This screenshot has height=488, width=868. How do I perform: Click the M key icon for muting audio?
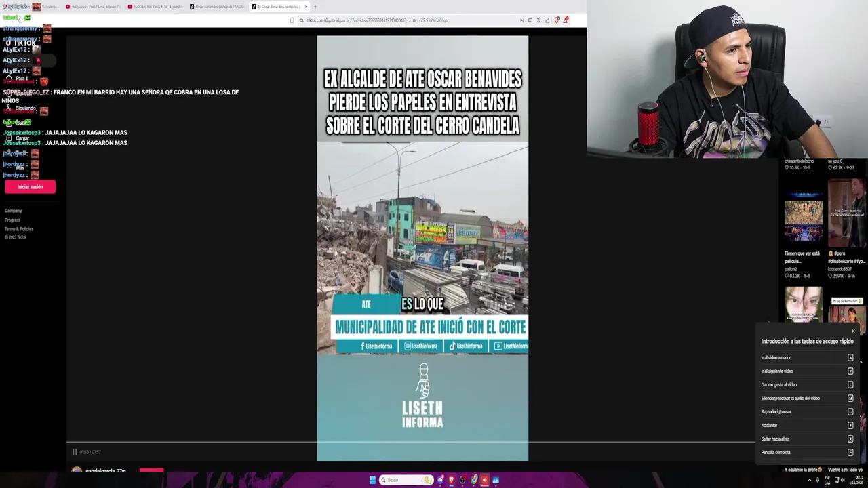[850, 399]
